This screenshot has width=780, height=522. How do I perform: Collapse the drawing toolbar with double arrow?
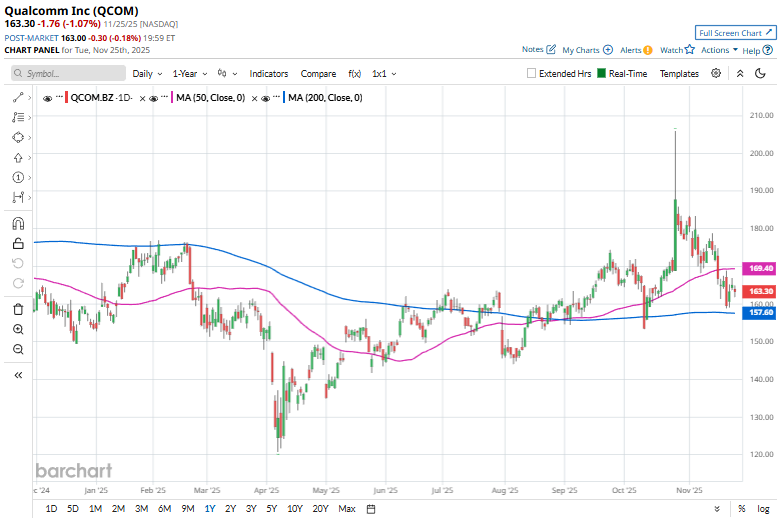[18, 375]
